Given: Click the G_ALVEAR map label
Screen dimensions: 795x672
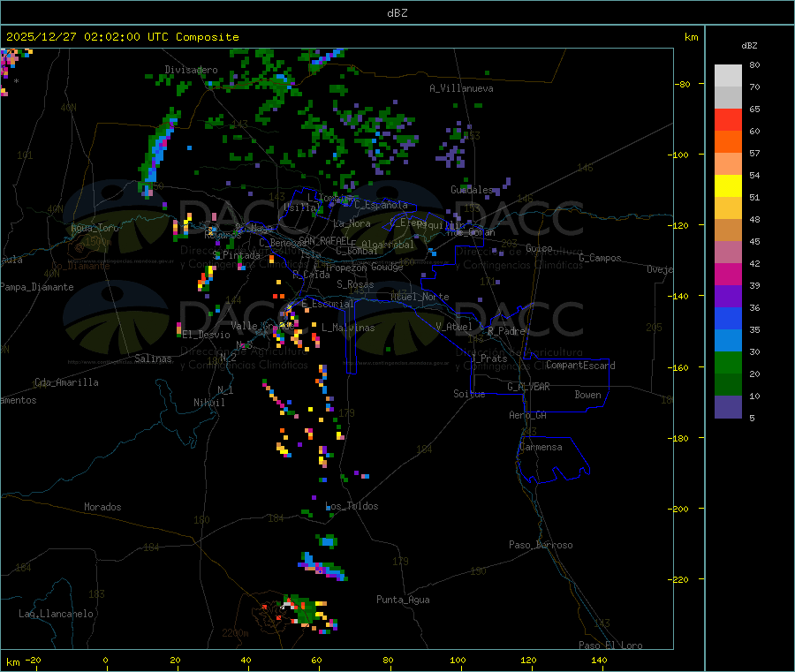Looking at the screenshot, I should pos(528,387).
